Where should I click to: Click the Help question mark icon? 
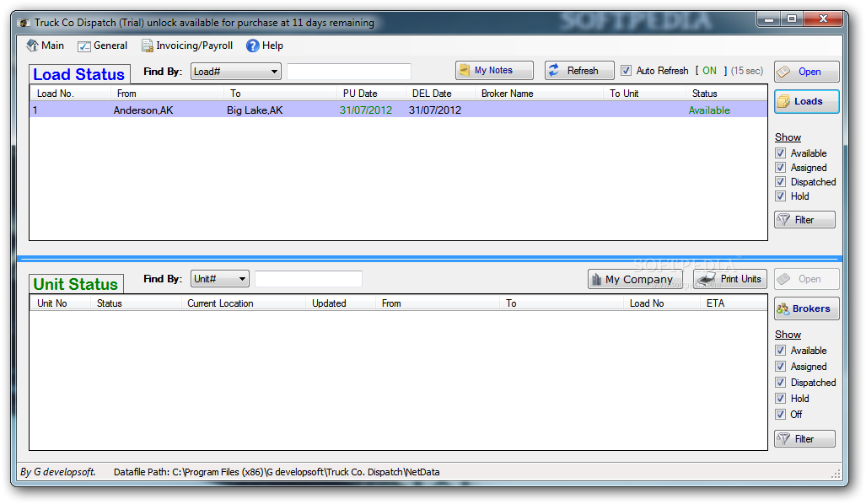pos(252,46)
